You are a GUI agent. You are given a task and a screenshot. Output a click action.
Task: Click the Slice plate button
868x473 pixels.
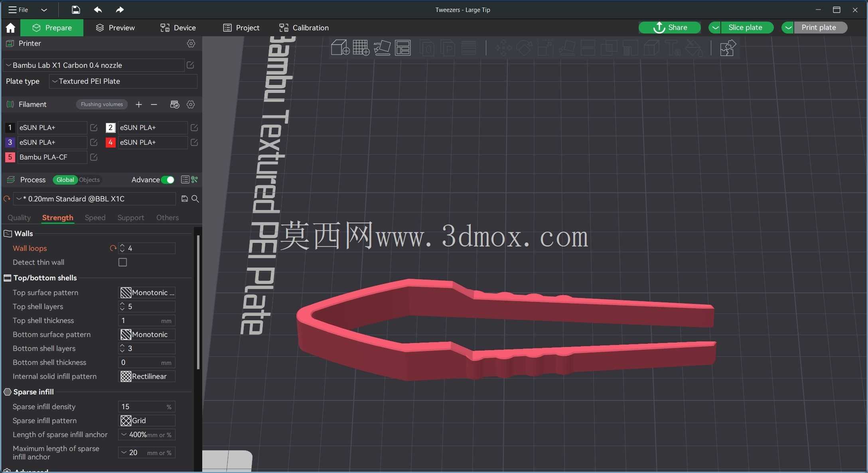747,28
